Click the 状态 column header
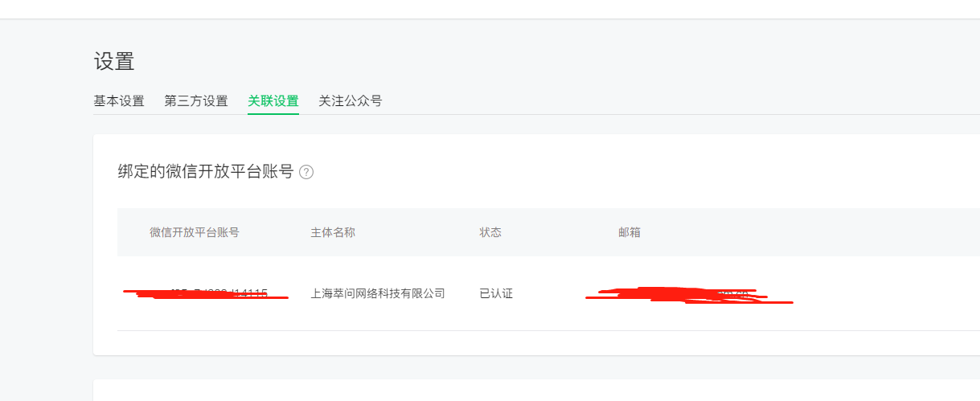Image resolution: width=980 pixels, height=401 pixels. (490, 232)
